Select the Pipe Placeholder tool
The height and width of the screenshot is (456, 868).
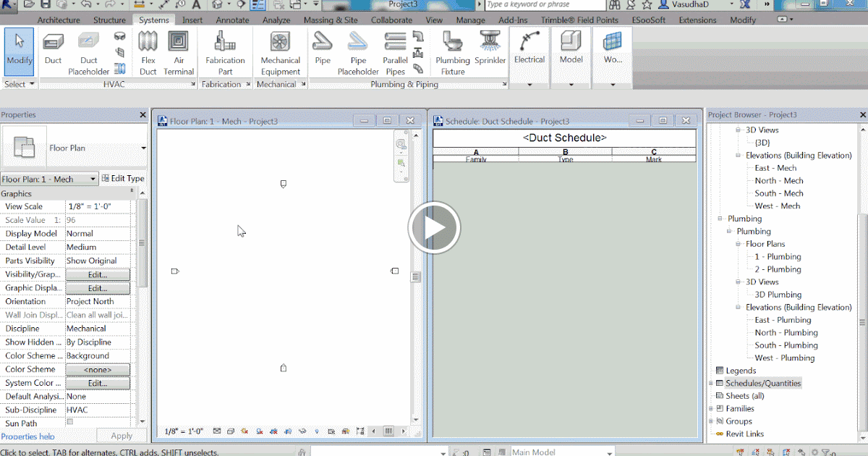coord(358,52)
